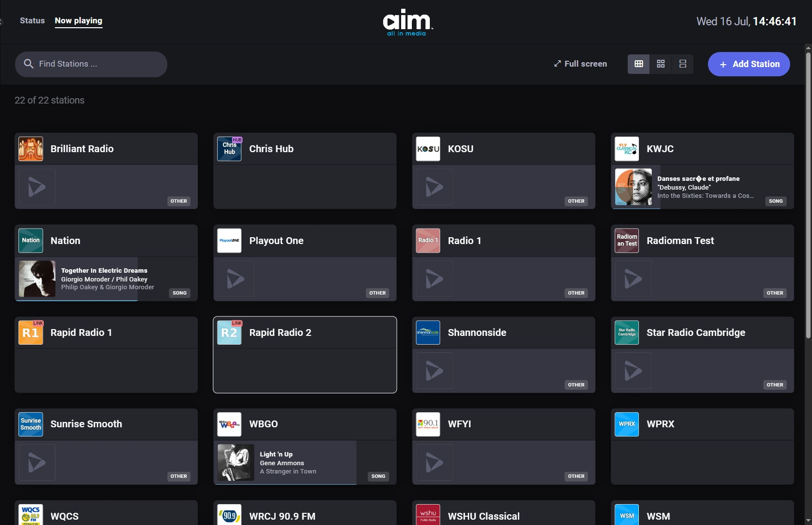
Task: Open the Rapid Radio 1 R1 logo
Action: (x=31, y=332)
